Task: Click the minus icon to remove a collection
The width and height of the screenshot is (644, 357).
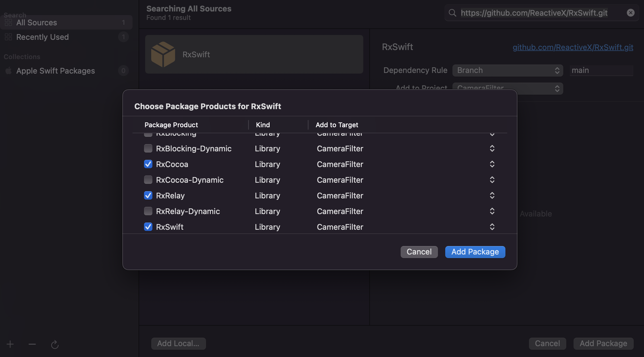Action: pos(32,344)
